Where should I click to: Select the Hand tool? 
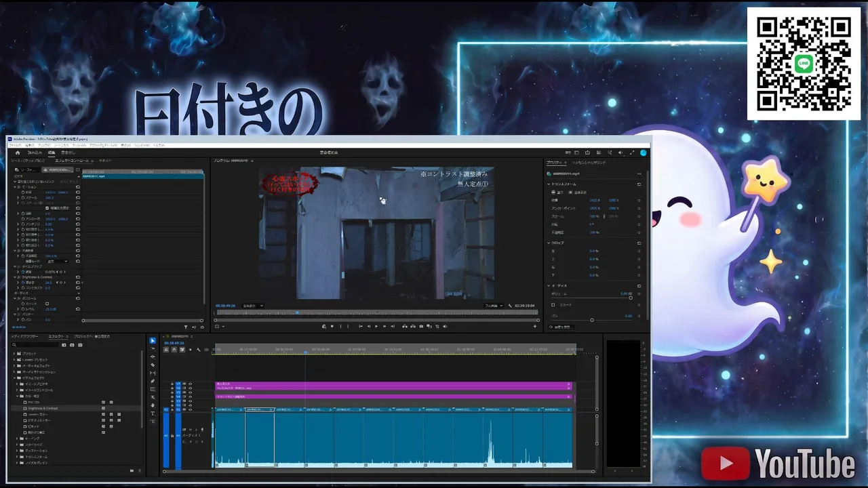153,405
